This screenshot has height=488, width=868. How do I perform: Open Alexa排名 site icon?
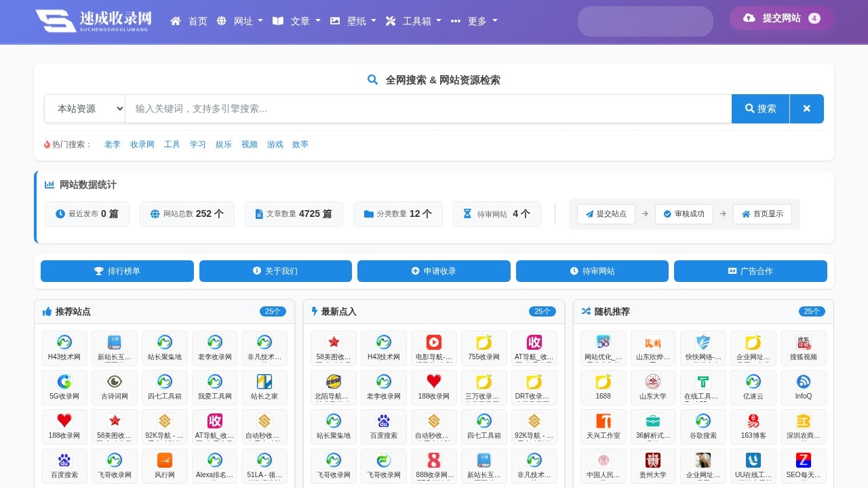215,466
